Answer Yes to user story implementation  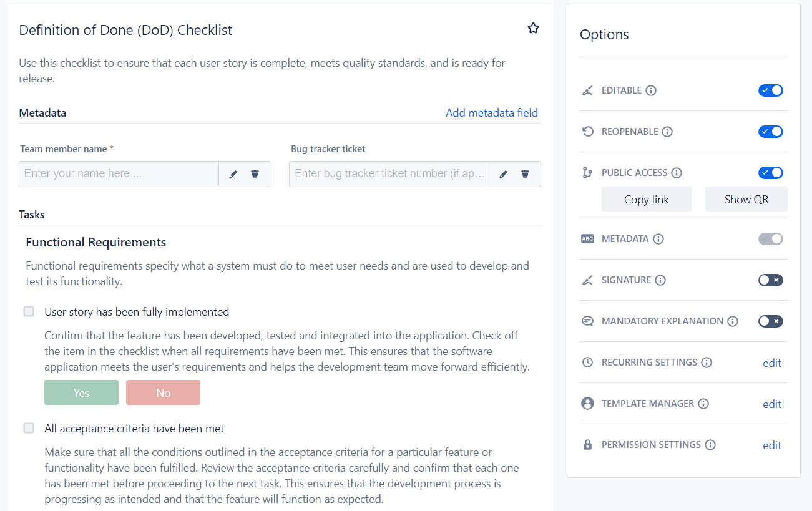pos(81,392)
